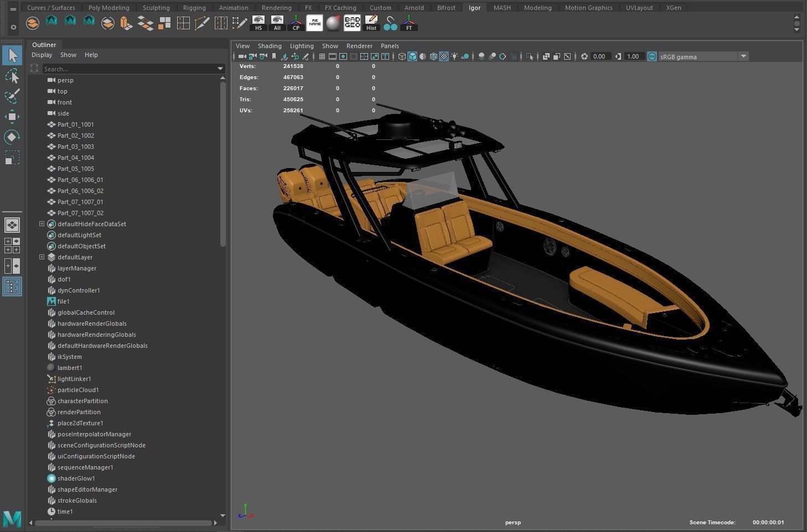Toggle wireframe cube display icon
807x532 pixels.
pos(402,56)
